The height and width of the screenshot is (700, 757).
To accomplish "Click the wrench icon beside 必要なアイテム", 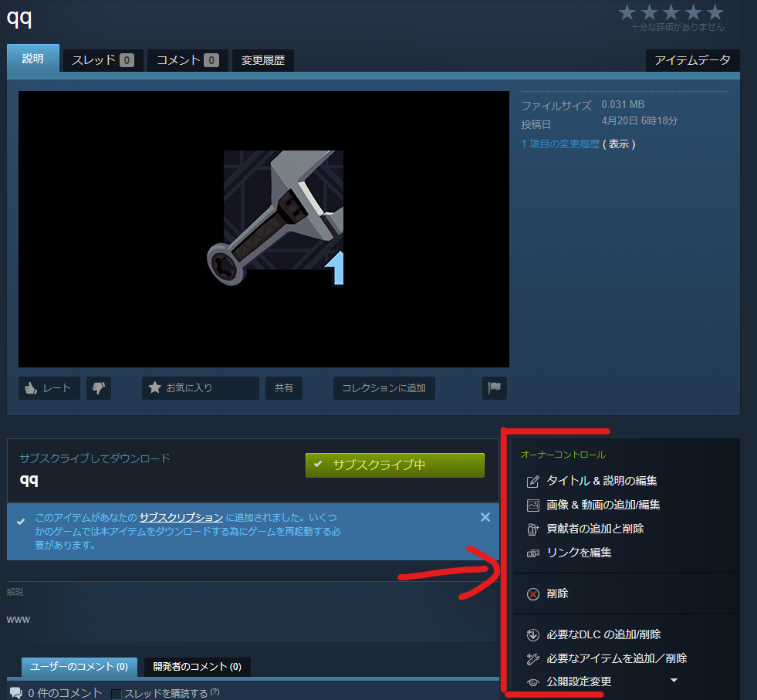I will (532, 658).
